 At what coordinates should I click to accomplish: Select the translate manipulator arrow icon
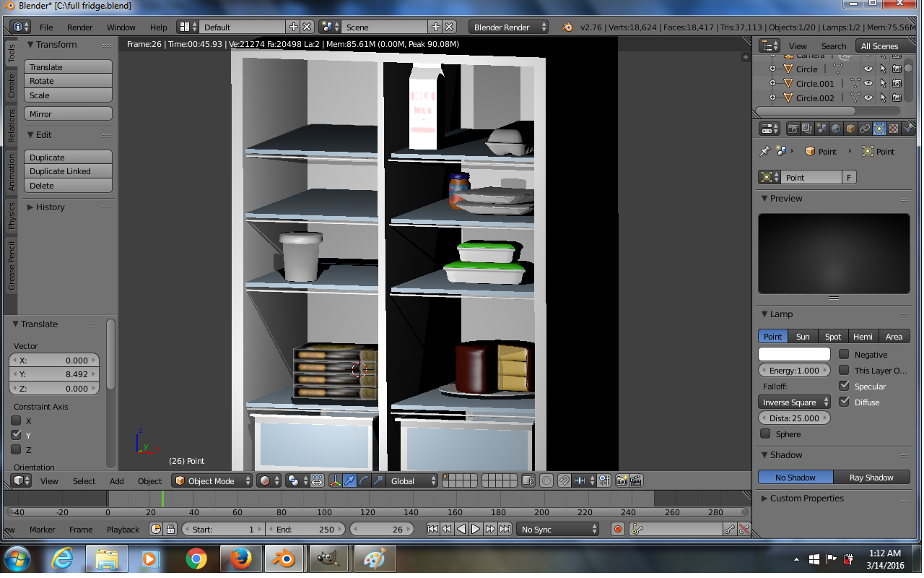click(349, 480)
